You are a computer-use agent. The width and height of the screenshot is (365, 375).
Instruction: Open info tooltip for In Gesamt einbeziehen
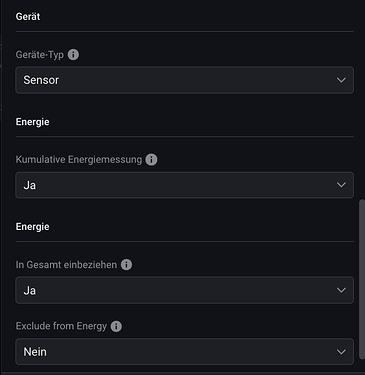point(126,265)
